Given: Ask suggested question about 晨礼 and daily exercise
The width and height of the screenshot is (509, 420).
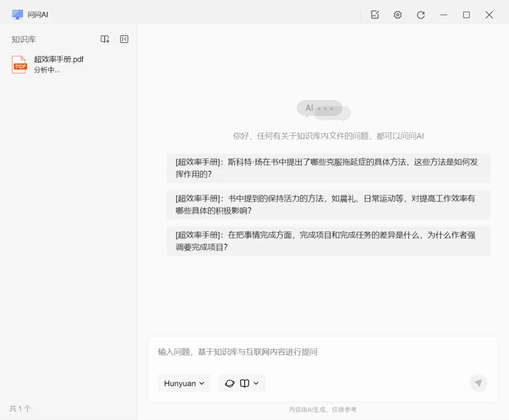Looking at the screenshot, I should point(328,205).
